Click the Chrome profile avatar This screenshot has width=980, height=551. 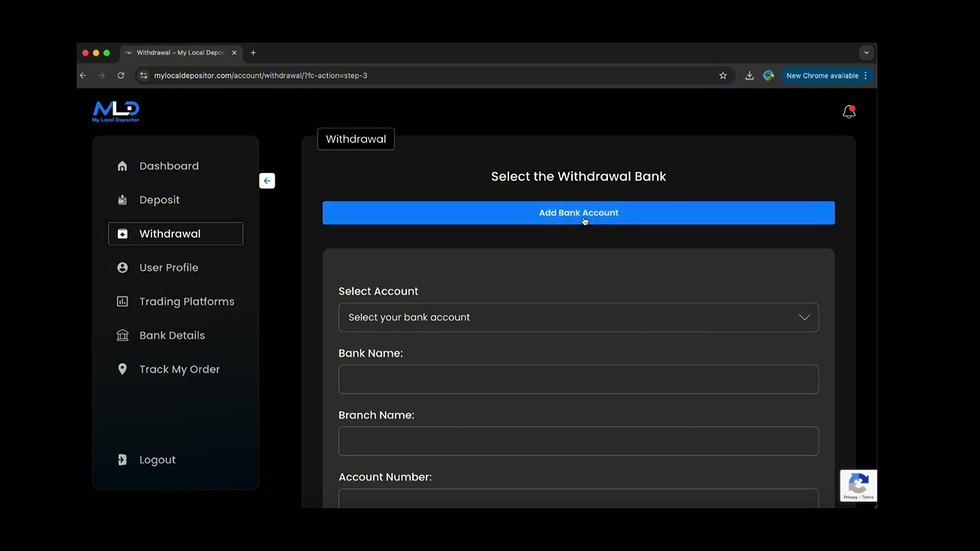[769, 76]
